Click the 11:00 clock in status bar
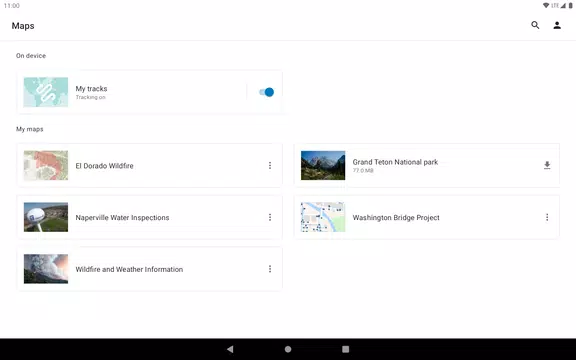 point(11,6)
